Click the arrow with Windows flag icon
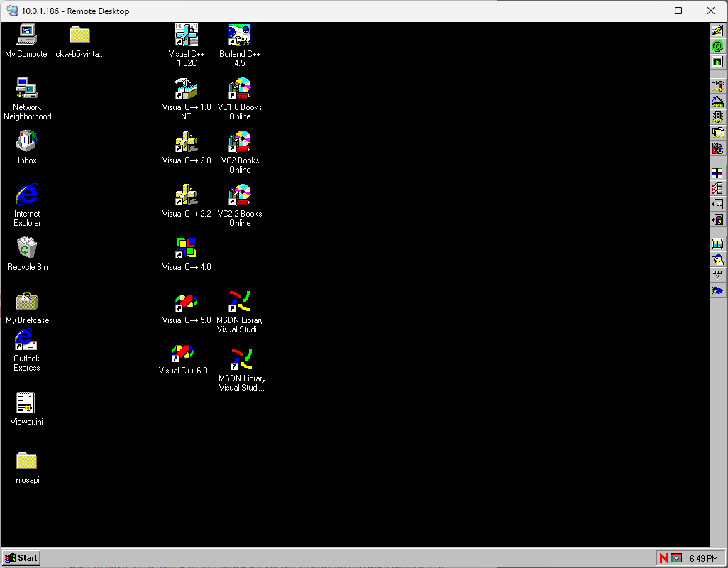This screenshot has width=728, height=568. click(717, 220)
